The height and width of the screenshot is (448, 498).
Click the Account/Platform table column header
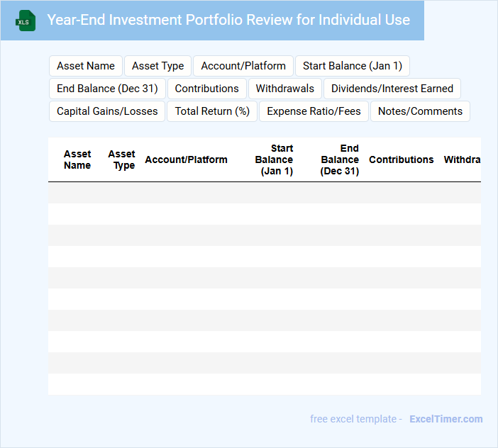pos(186,159)
